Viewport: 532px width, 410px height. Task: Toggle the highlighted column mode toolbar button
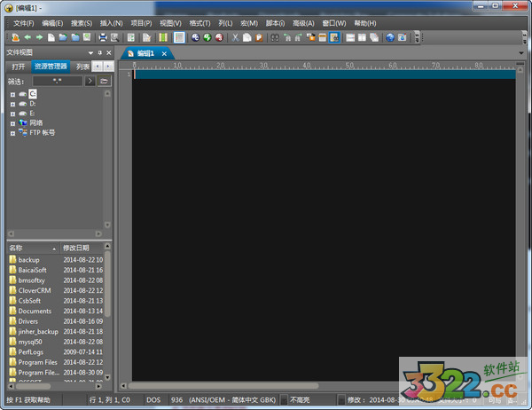point(179,37)
